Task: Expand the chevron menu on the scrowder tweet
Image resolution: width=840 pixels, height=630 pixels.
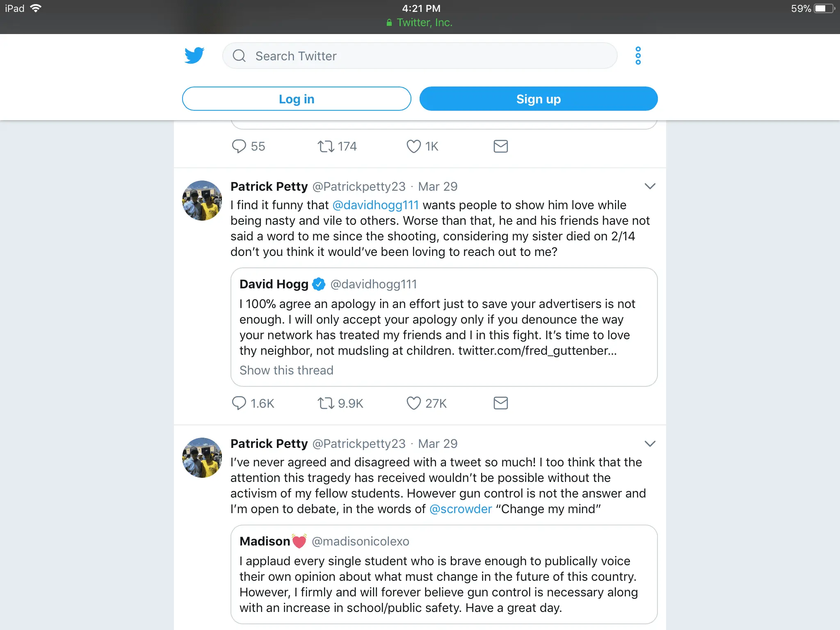Action: pyautogui.click(x=650, y=444)
